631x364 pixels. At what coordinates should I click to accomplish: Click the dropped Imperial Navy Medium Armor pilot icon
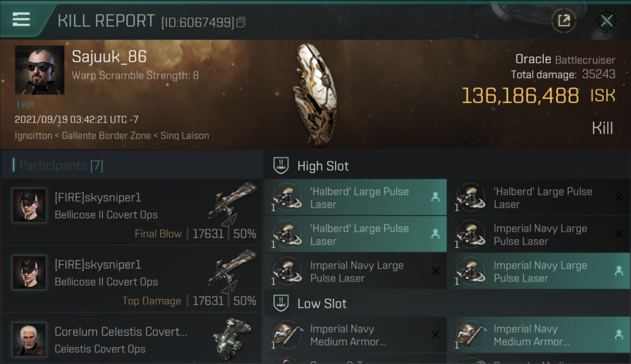[619, 335]
